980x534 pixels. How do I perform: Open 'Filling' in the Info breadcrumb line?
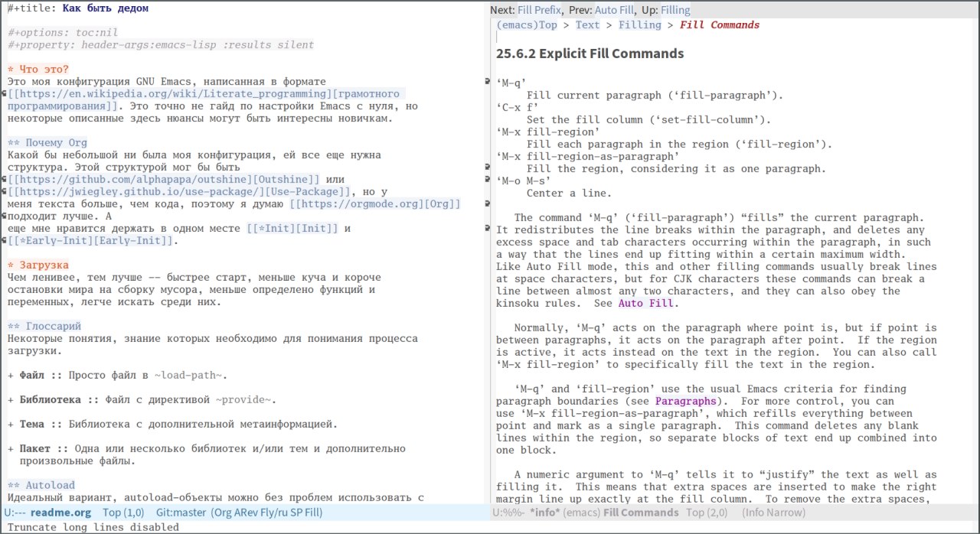click(x=639, y=25)
